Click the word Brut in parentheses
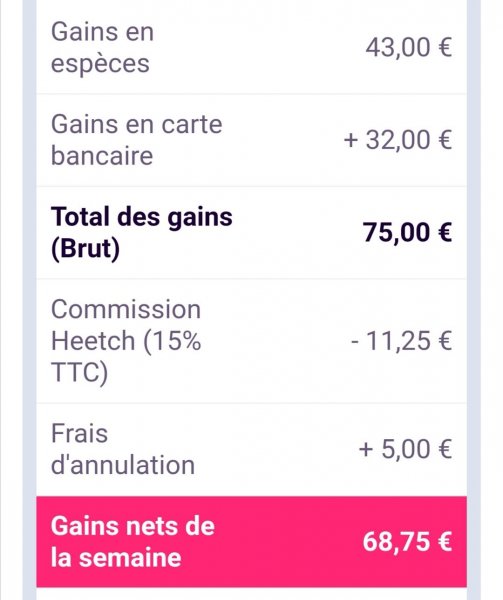Screen dimensions: 503x600 pos(86,248)
